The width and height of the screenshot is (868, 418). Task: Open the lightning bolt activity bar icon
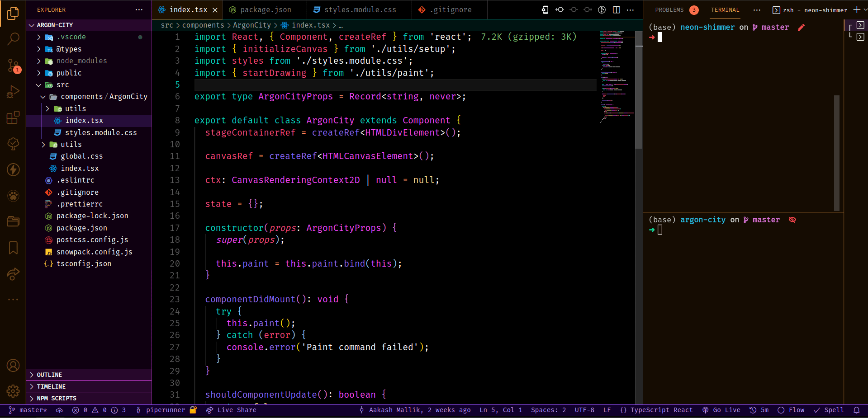coord(13,170)
